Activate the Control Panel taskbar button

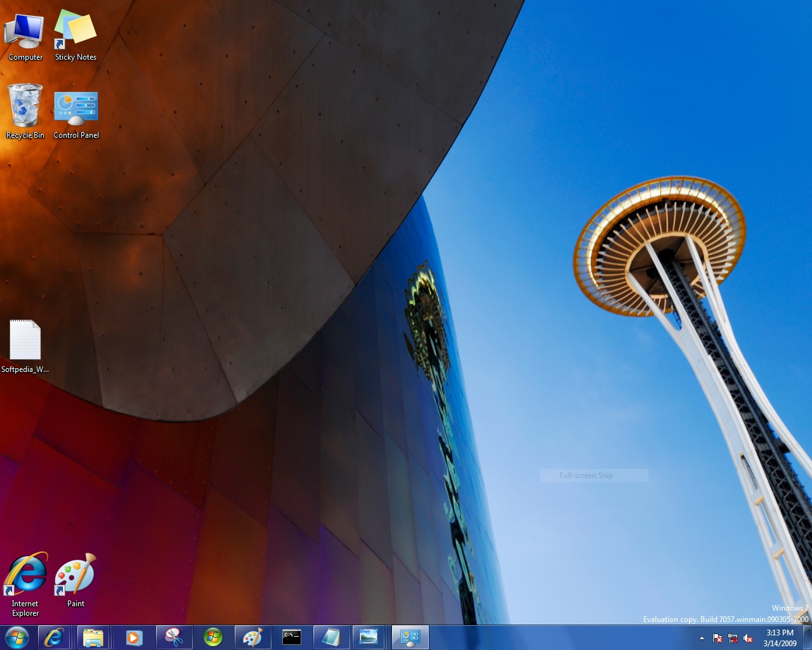[410, 637]
